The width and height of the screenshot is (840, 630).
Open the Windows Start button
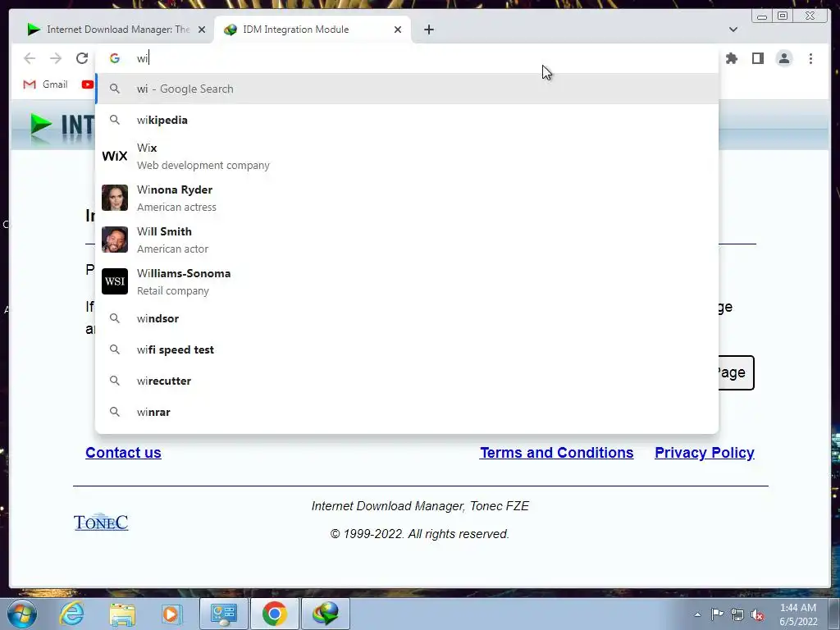22,614
